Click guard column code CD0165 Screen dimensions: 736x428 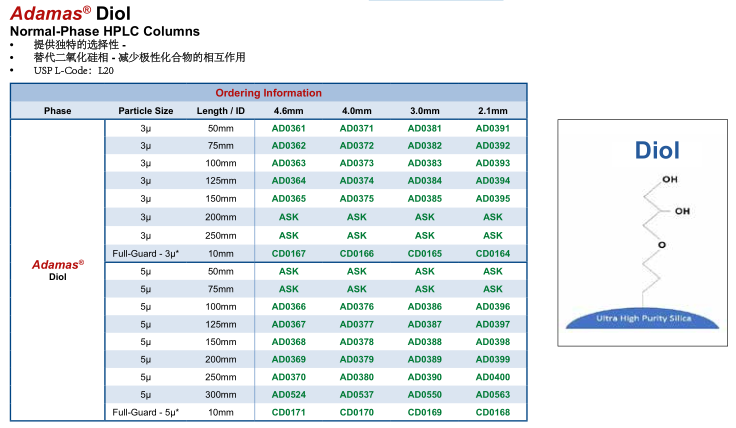tap(424, 253)
